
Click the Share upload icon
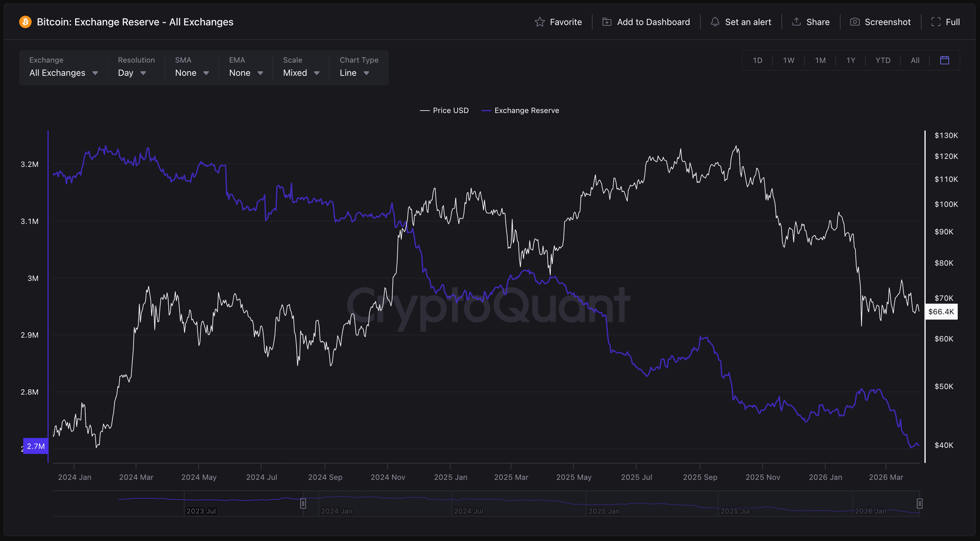(796, 22)
